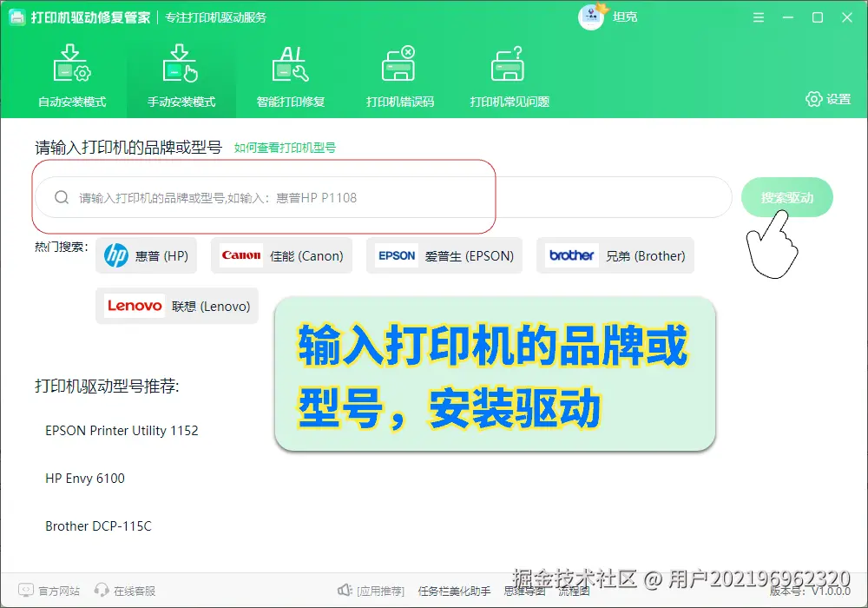Select the 惠普 (HP) hot search brand
This screenshot has height=608, width=868.
146,255
